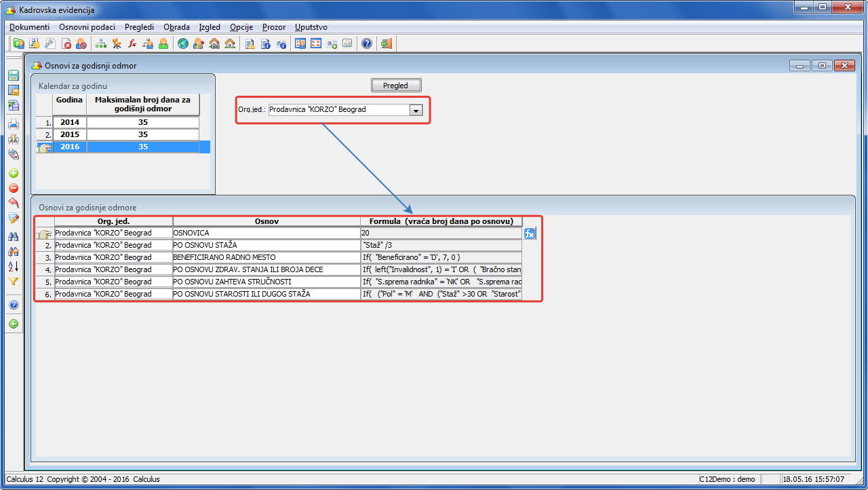
Task: Add new record with green plus icon
Action: point(14,173)
